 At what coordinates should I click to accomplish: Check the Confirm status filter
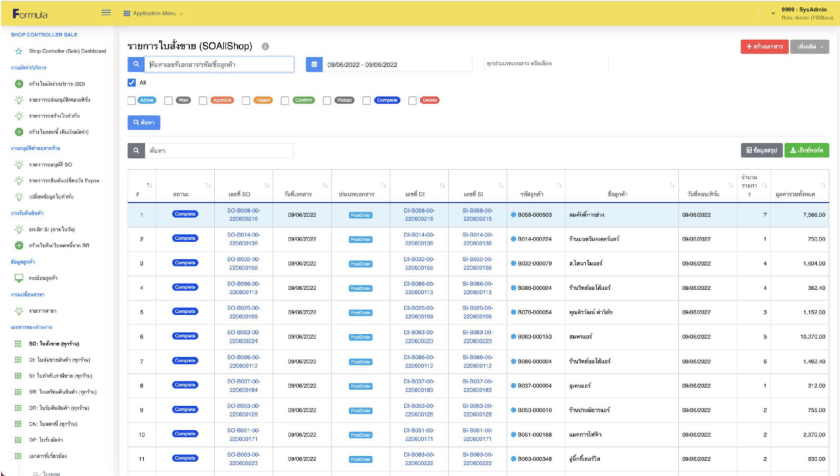click(x=284, y=100)
